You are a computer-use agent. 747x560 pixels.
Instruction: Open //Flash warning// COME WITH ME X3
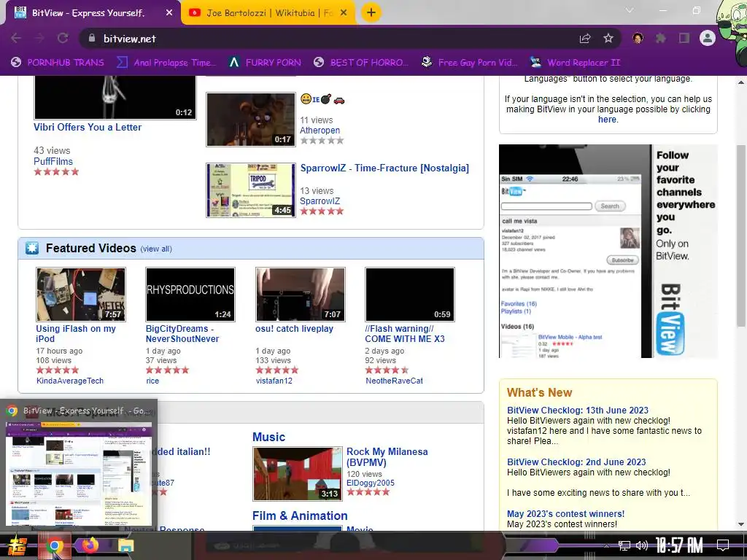point(405,333)
